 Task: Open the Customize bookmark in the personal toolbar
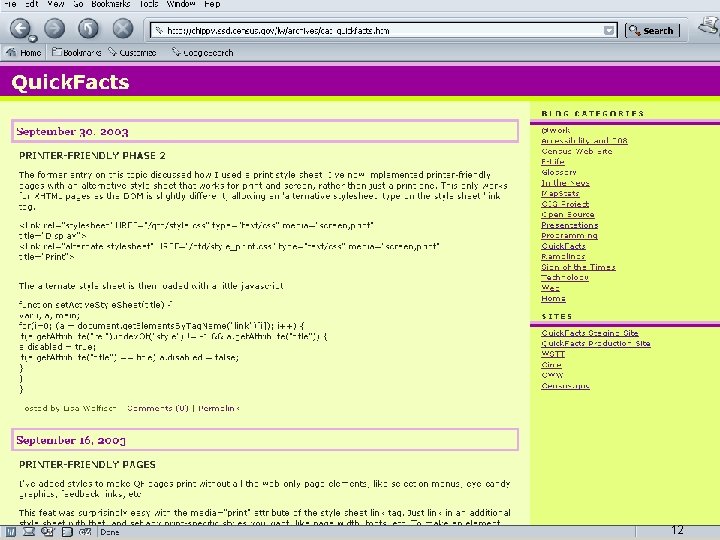132,53
